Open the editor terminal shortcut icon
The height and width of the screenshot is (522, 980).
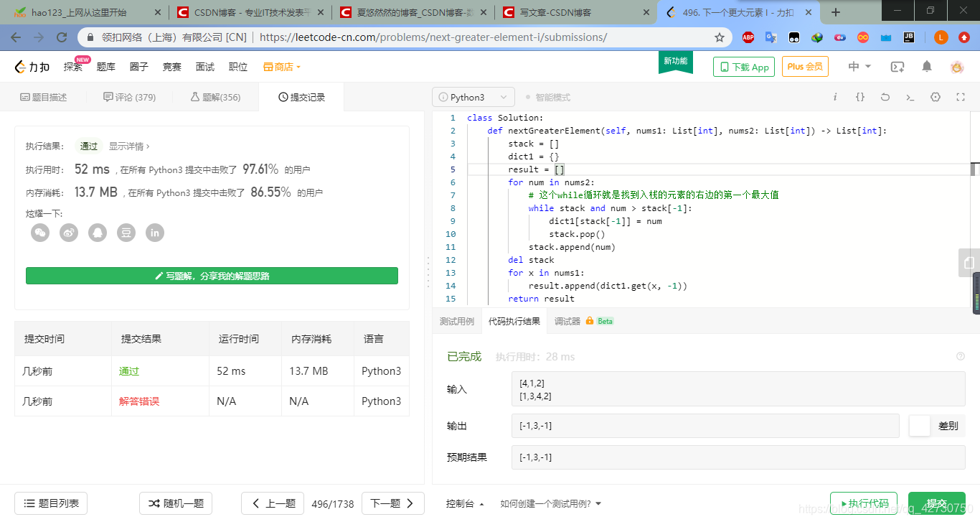tap(910, 97)
